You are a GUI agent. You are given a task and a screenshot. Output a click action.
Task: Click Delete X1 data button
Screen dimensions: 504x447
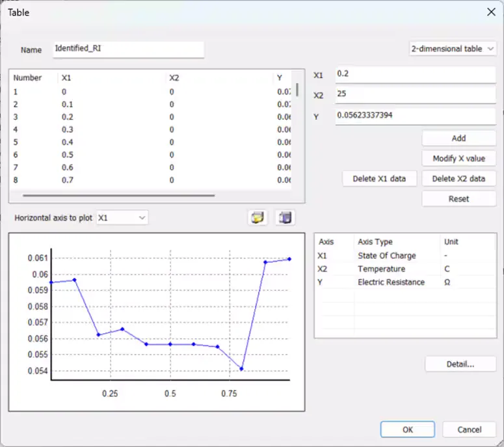379,179
